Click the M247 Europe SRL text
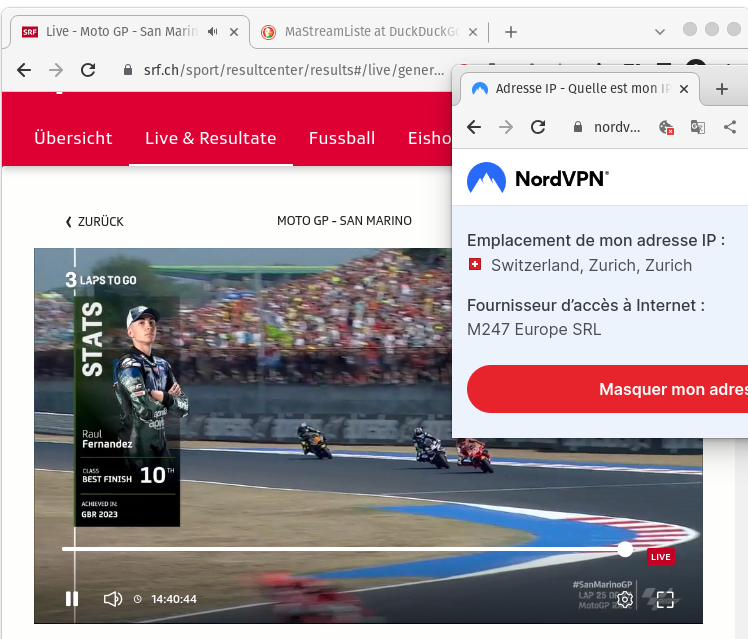Screen dimensions: 748x639 [534, 330]
